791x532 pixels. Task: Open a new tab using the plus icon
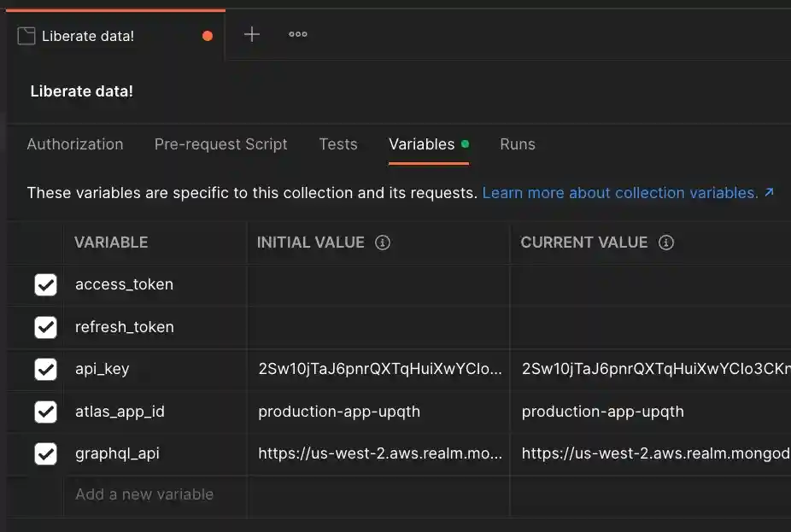click(251, 34)
